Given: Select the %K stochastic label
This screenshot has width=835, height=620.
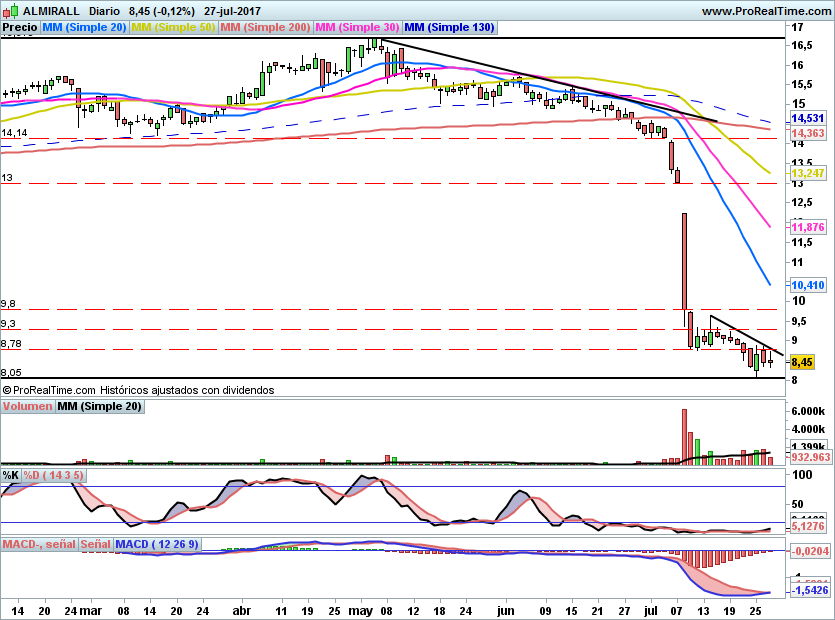Looking at the screenshot, I should pos(11,475).
